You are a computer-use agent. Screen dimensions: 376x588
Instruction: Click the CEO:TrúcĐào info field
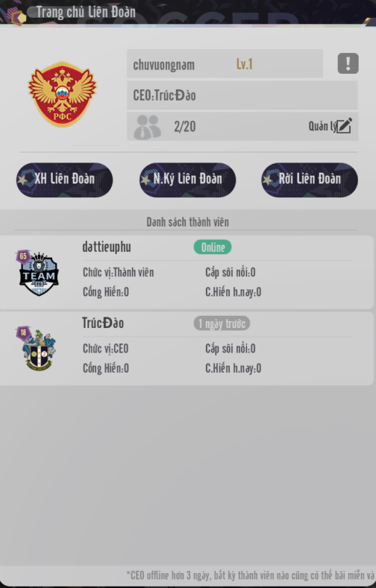242,95
